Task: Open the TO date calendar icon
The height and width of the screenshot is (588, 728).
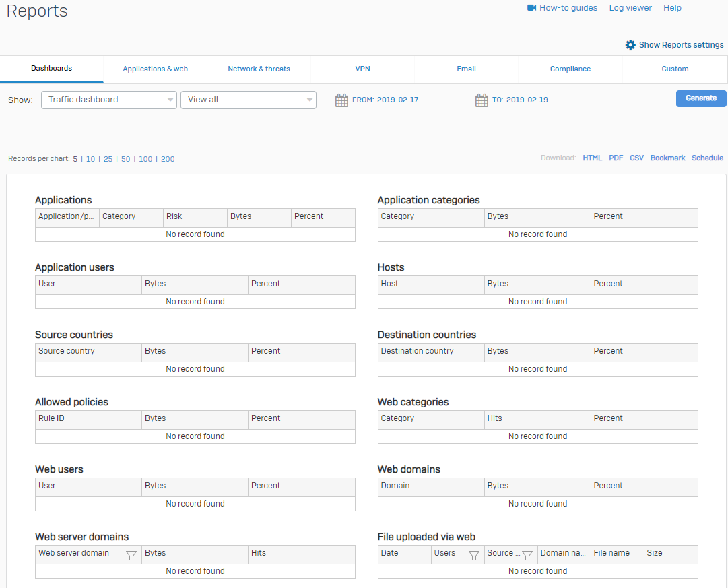Action: tap(482, 100)
